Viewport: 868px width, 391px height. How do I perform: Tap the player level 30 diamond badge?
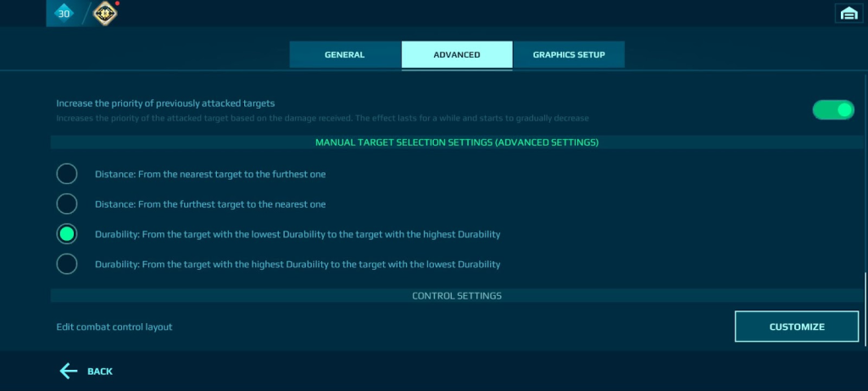pyautogui.click(x=64, y=13)
